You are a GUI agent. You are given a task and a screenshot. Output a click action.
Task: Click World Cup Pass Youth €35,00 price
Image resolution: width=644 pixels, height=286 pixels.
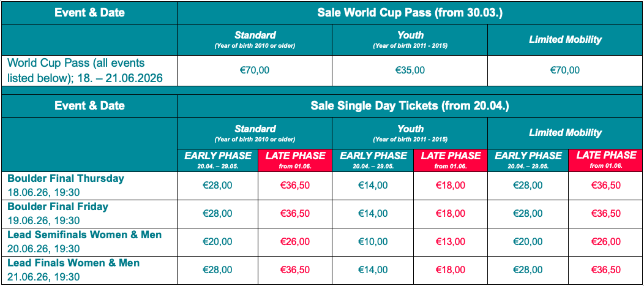tap(410, 70)
